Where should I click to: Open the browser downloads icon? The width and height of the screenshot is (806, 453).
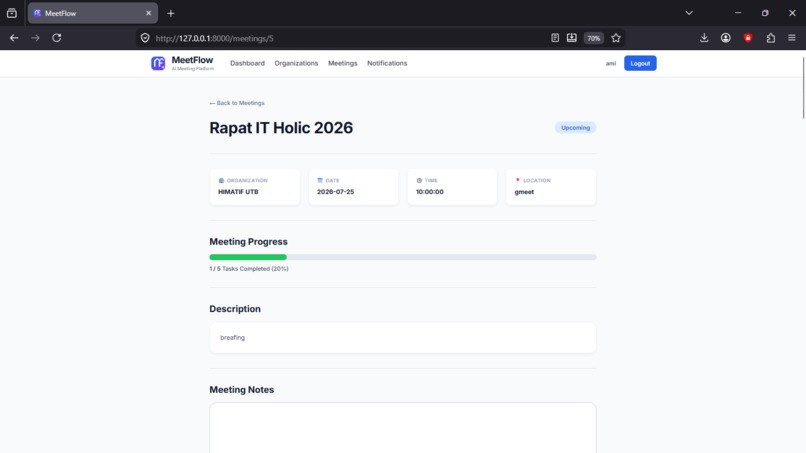(704, 38)
